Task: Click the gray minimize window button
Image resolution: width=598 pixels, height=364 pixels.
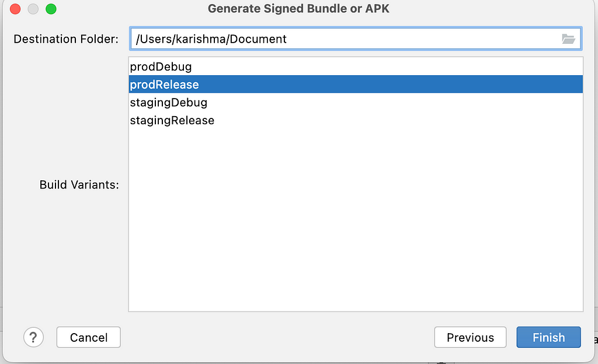Action: [x=33, y=9]
